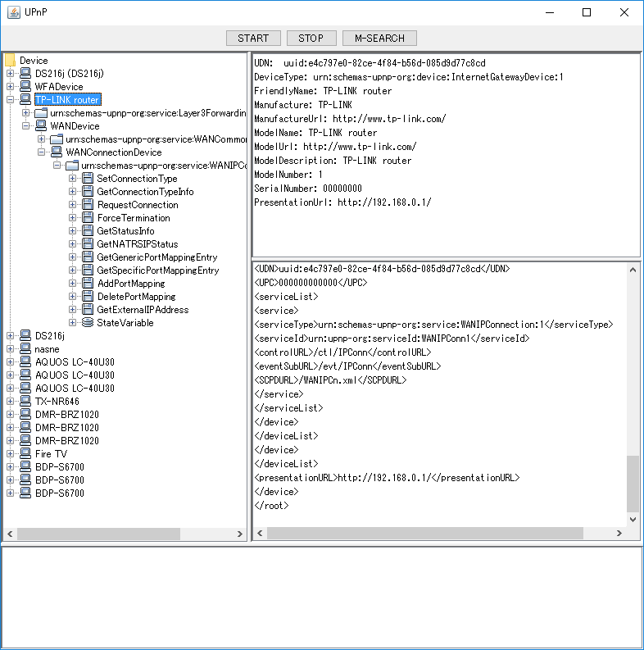
Task: Collapse the TP-LINK router node
Action: tap(11, 99)
